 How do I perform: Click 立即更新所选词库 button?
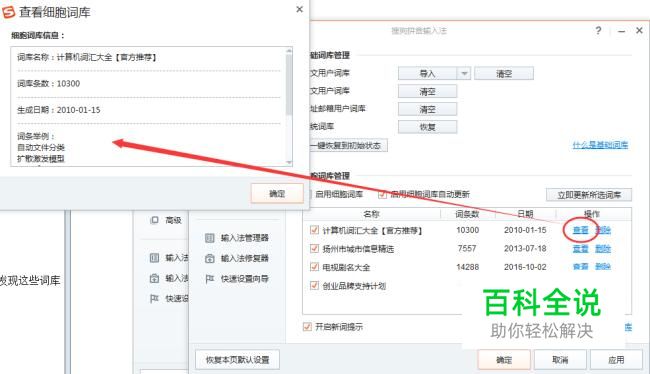pos(589,194)
